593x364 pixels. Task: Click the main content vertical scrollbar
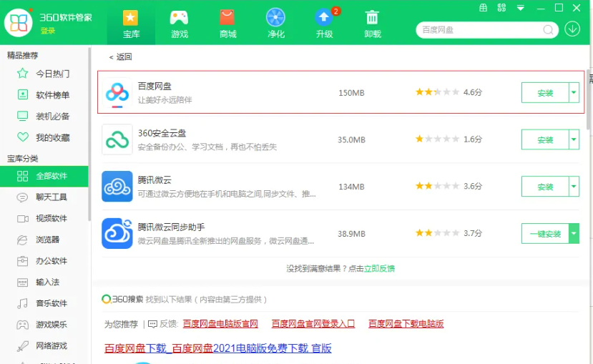click(x=589, y=100)
